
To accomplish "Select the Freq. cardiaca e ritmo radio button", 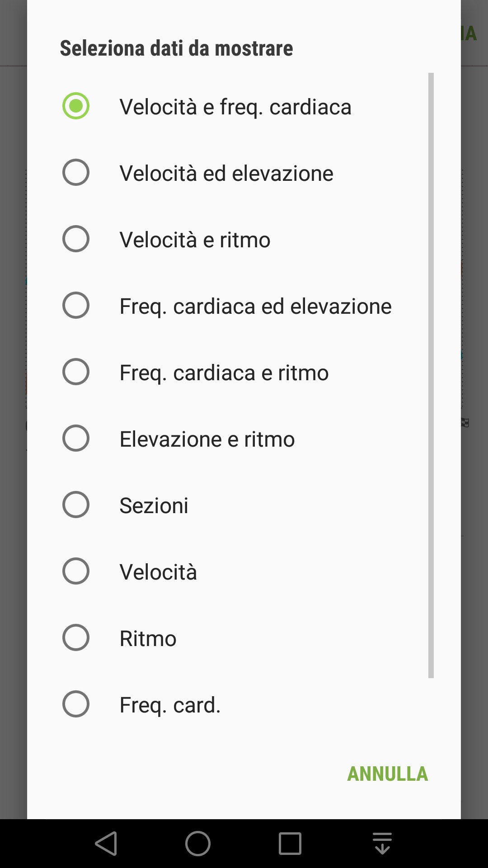I will [x=76, y=372].
